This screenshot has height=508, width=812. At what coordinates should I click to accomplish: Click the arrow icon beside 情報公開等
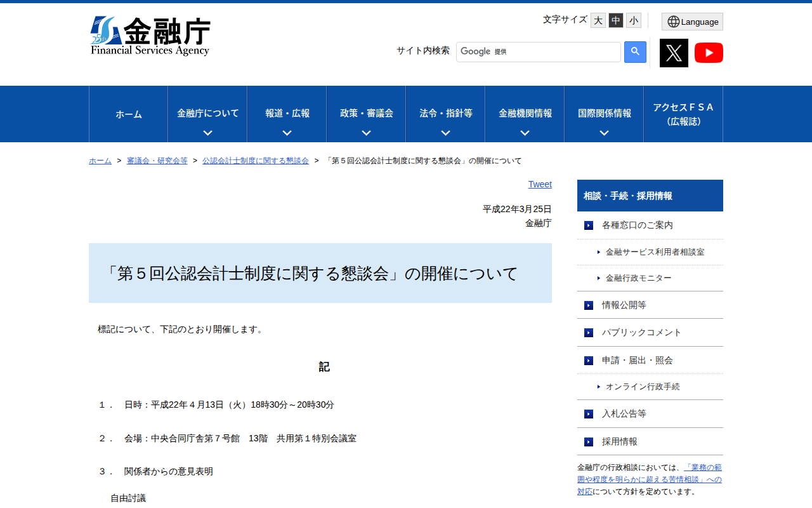[x=589, y=305]
